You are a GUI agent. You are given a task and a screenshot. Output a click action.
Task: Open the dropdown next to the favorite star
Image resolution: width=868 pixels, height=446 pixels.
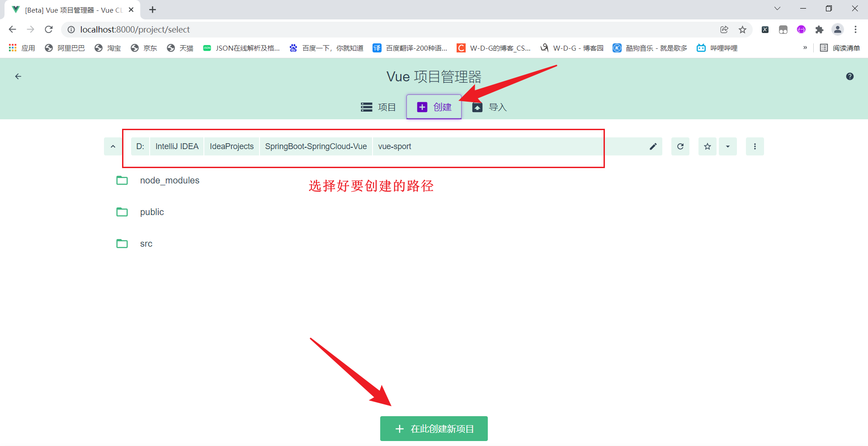coord(727,146)
